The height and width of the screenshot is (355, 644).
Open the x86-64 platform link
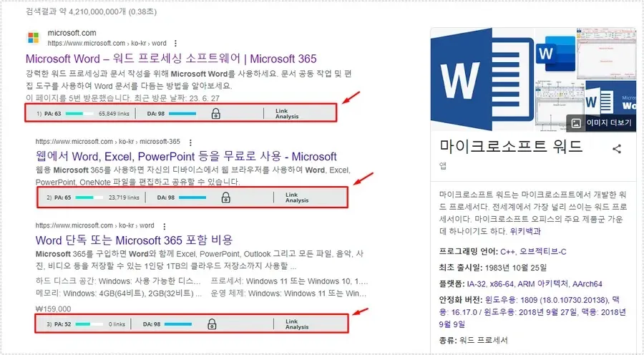502,284
